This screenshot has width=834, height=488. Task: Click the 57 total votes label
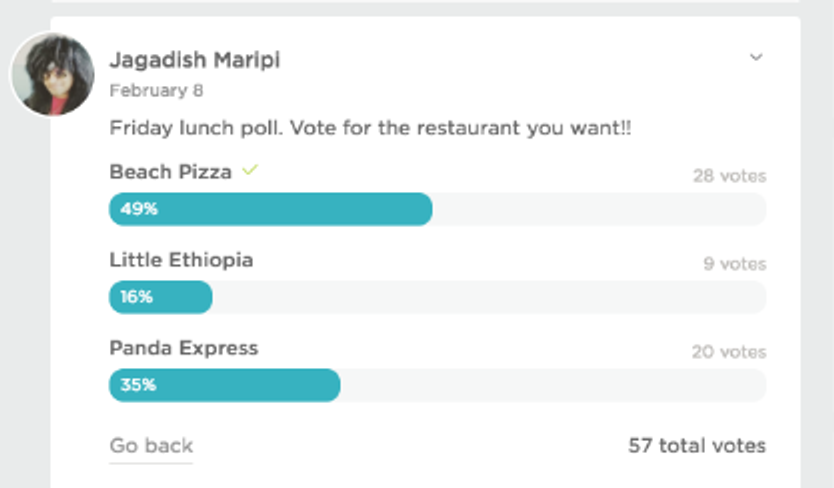697,445
